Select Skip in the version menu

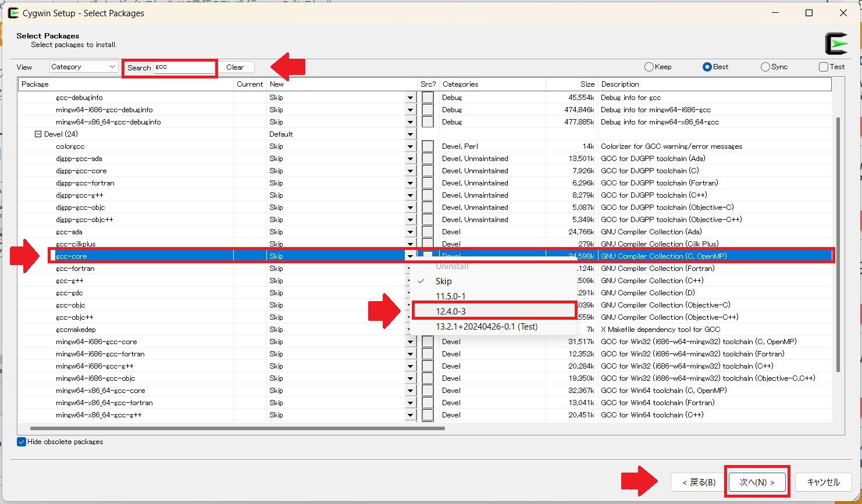click(443, 281)
